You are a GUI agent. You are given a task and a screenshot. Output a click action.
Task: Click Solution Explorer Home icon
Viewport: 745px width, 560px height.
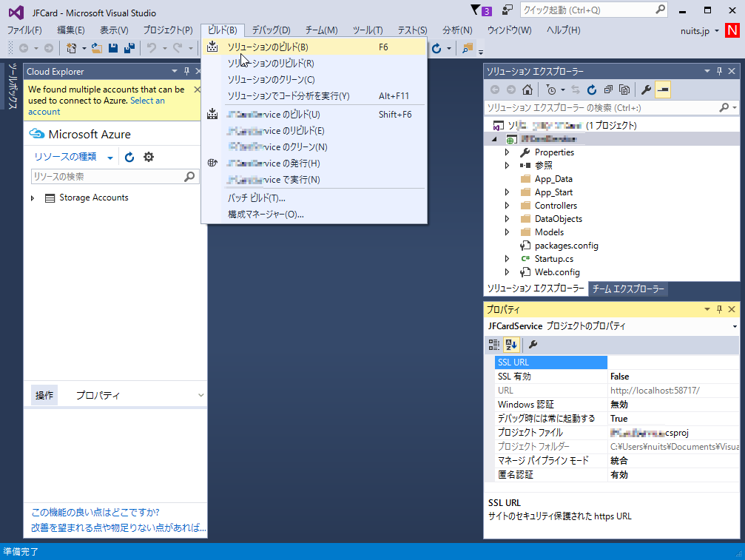[x=527, y=90]
